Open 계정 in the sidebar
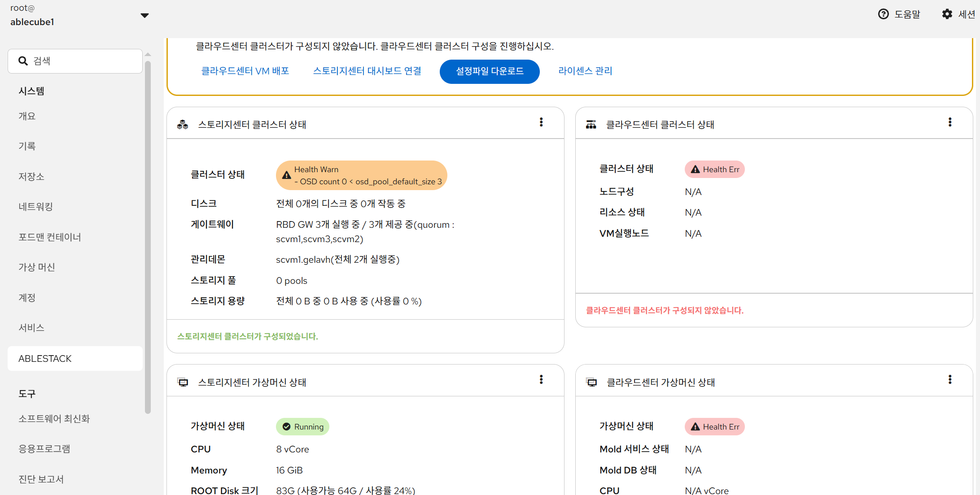Viewport: 980px width, 495px height. [27, 298]
